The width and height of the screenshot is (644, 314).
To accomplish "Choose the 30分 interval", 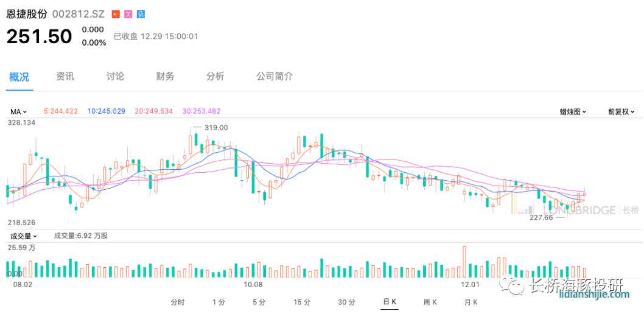I will [x=346, y=302].
